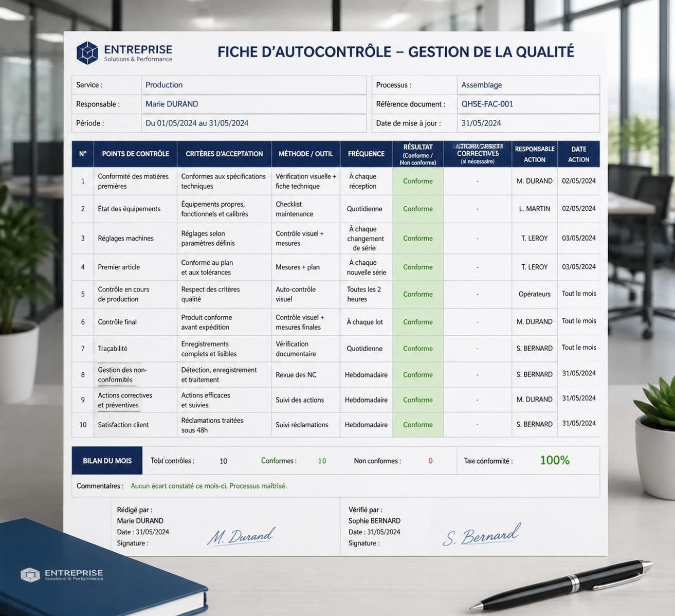This screenshot has width=675, height=616.
Task: Click the CRITÈRES D'ACCEPTATION column header
Action: 224,154
